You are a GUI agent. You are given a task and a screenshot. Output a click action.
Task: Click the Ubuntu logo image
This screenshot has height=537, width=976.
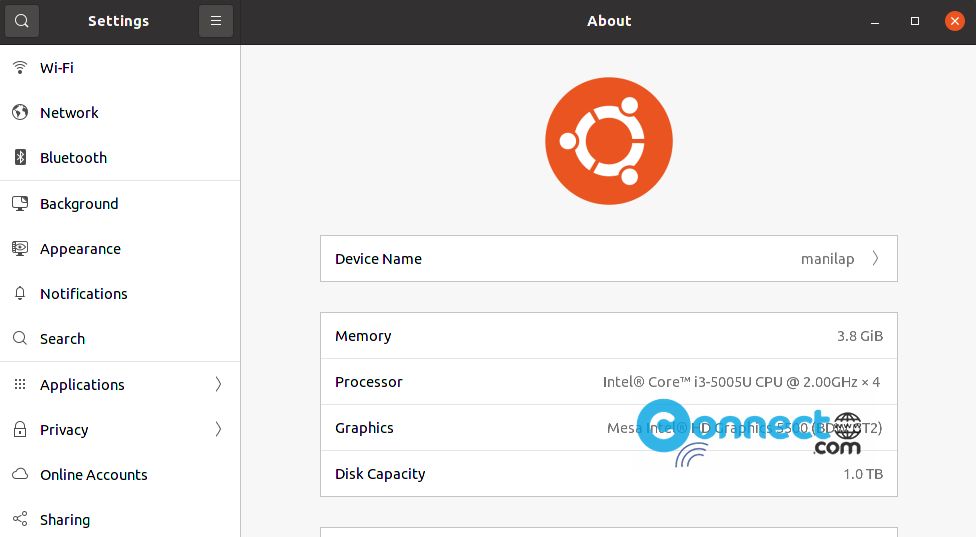609,141
